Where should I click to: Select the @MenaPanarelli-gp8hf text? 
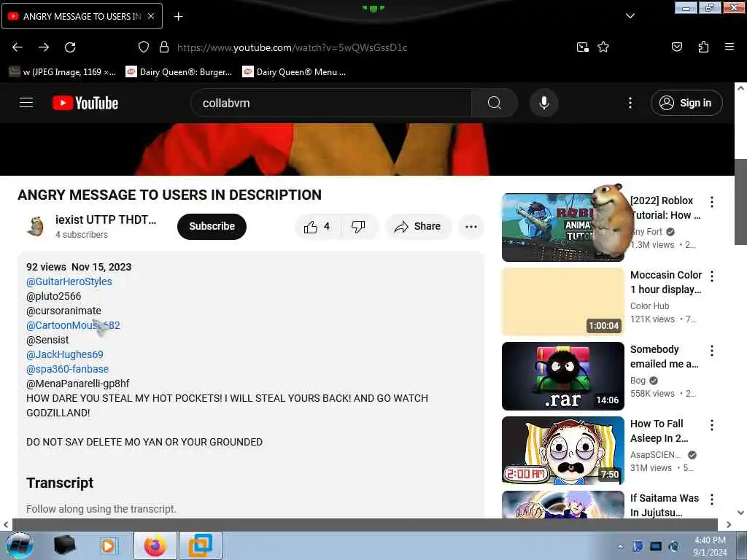point(77,384)
